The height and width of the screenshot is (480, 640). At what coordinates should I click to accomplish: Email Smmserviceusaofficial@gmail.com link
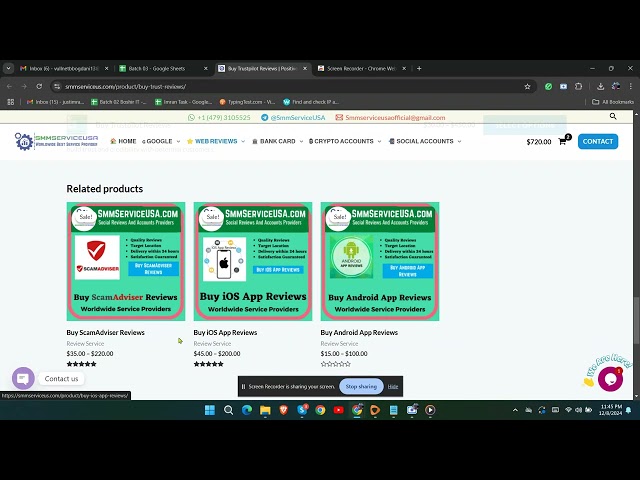[391, 118]
